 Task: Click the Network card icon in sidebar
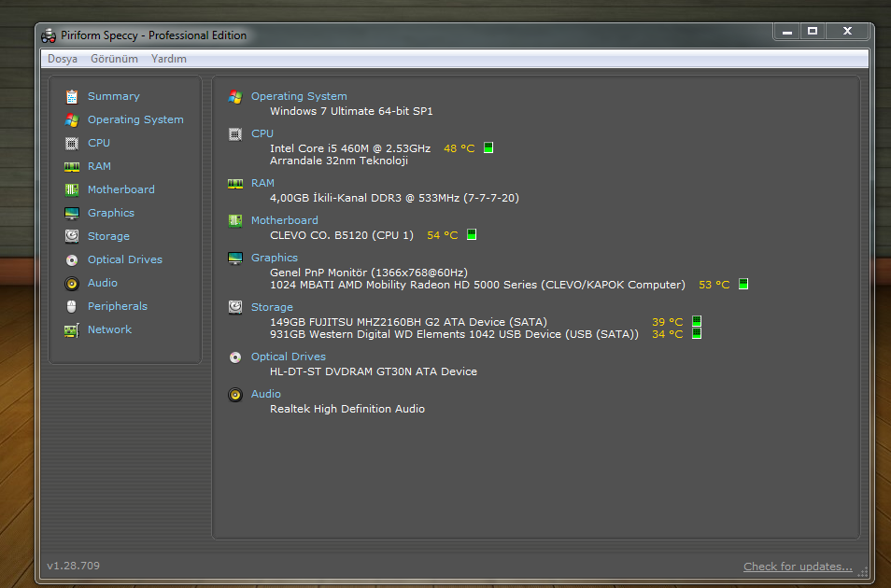tap(72, 330)
